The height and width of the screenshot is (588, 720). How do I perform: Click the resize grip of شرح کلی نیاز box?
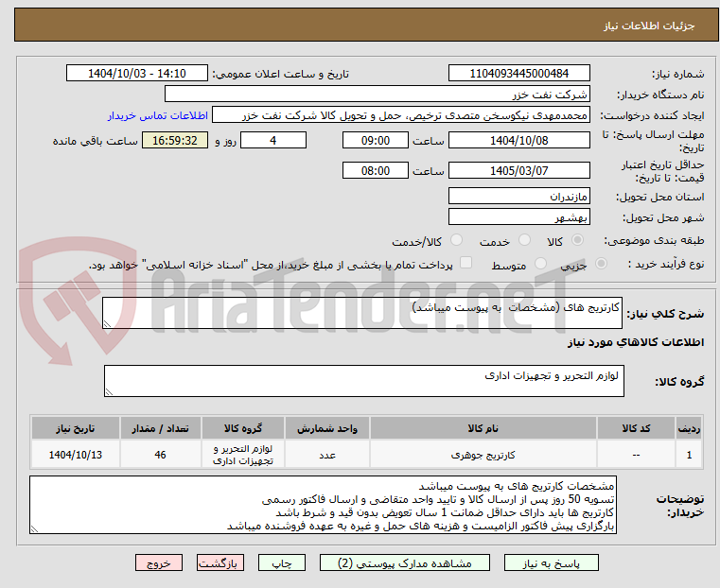point(107,324)
